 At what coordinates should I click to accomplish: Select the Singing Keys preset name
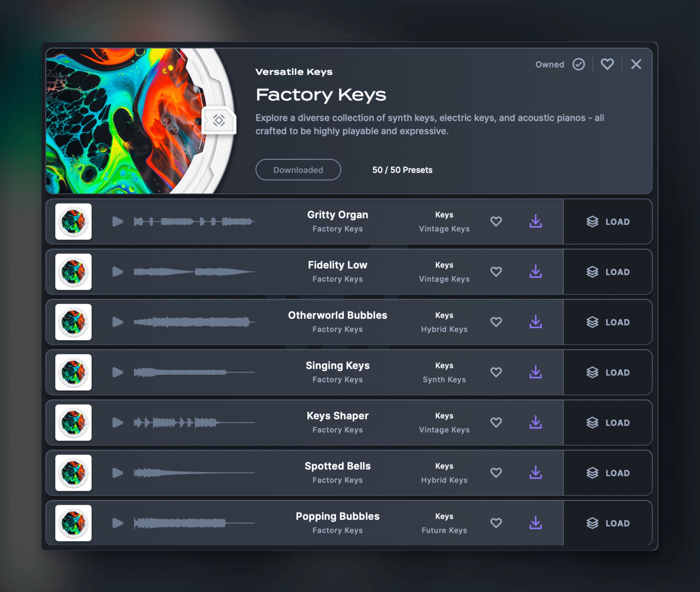click(337, 366)
